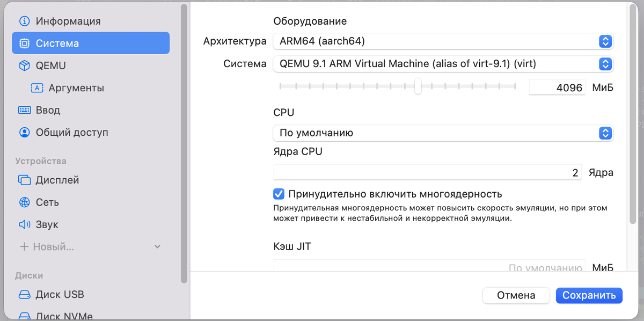Click the memory field showing 4096
The height and width of the screenshot is (321, 644).
pos(557,87)
